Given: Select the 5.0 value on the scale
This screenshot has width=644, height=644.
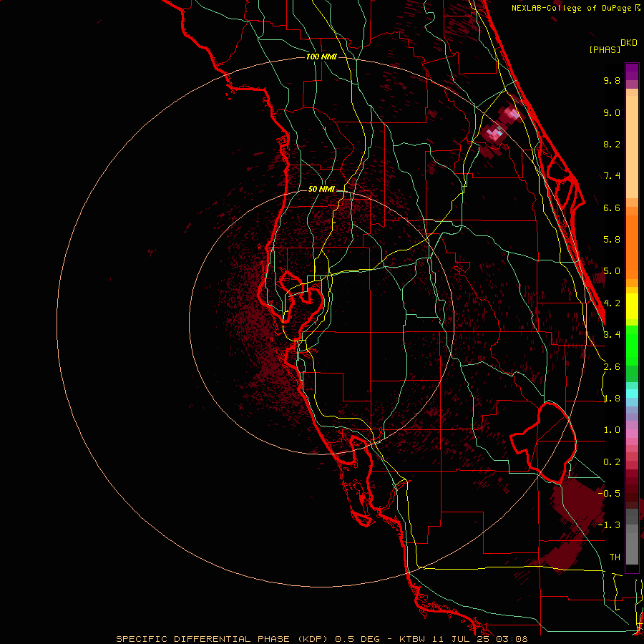Looking at the screenshot, I should (x=612, y=271).
